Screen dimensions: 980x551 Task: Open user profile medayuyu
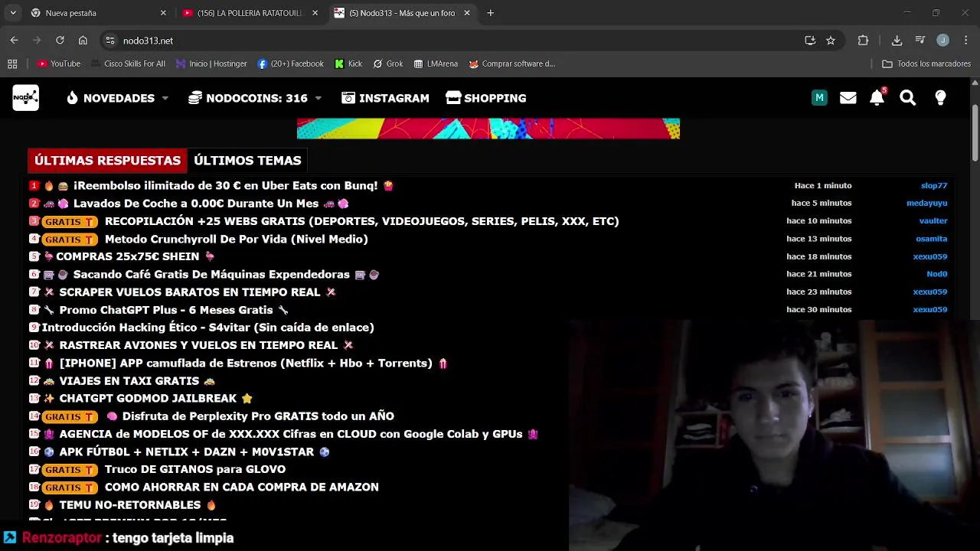tap(927, 203)
